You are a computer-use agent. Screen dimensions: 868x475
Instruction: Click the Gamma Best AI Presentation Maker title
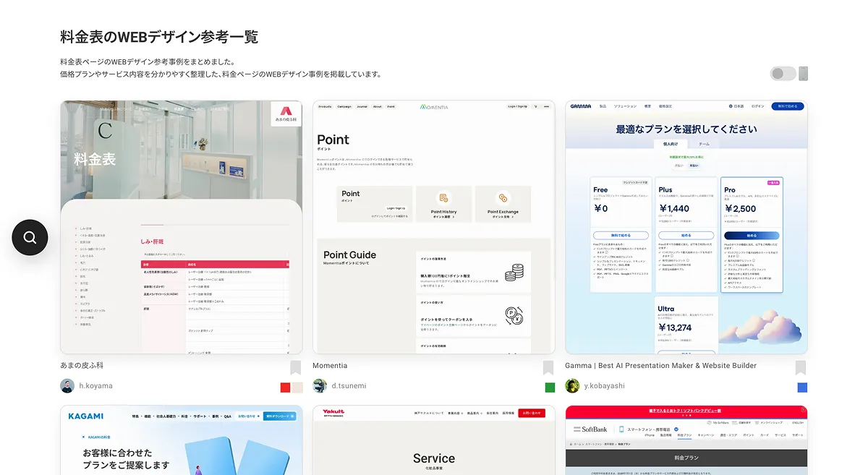tap(661, 366)
